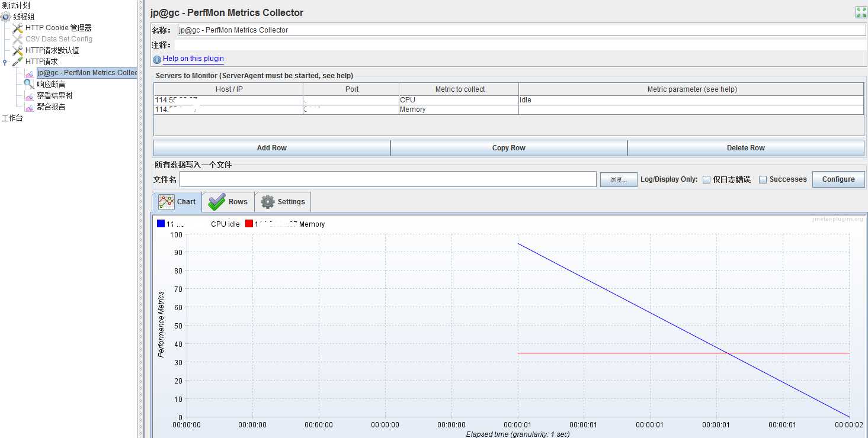
Task: Click the Metric parameter (see help) header
Action: (x=691, y=89)
